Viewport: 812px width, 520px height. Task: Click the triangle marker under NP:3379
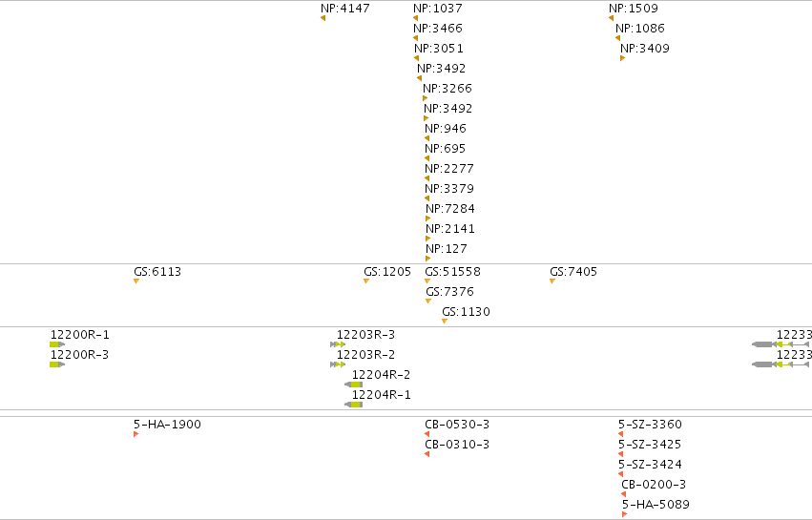coord(427,198)
